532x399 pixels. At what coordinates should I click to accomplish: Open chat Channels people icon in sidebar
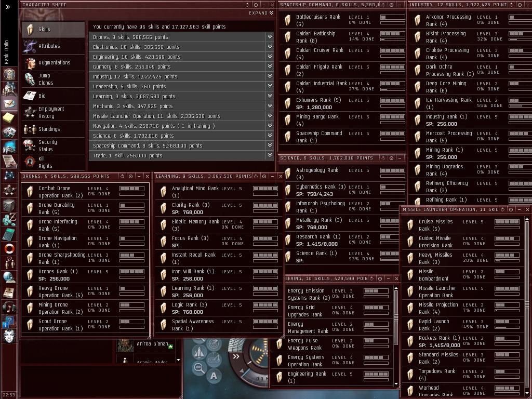tap(9, 263)
